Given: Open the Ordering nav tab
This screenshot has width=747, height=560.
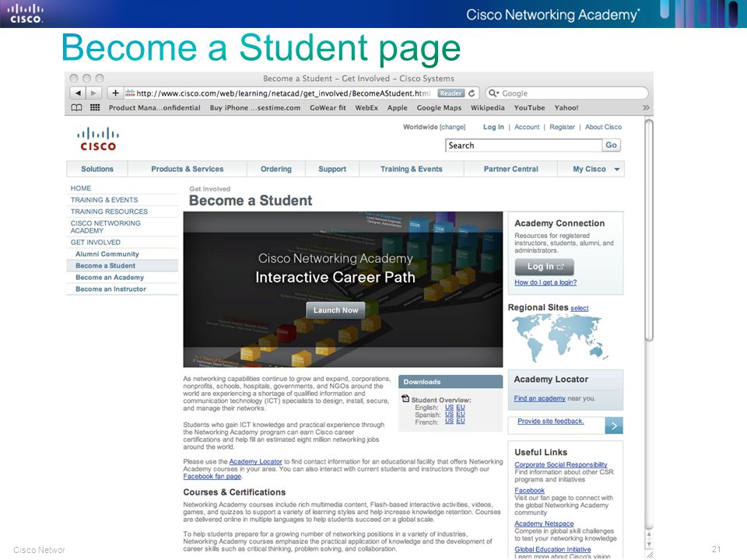Looking at the screenshot, I should tap(275, 169).
